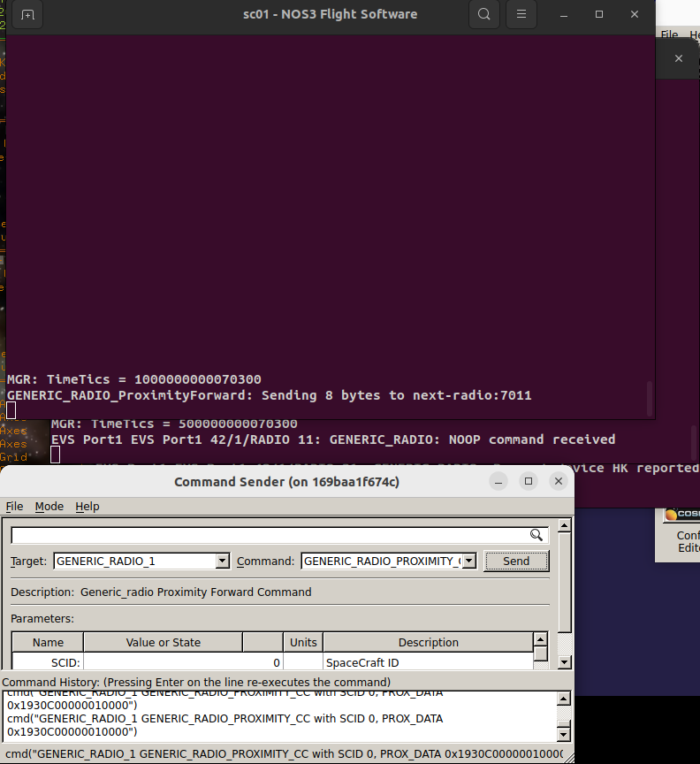Expand the Command GENERIC_RADIO_PROXIMITY dropdown
The width and height of the screenshot is (700, 764).
click(x=469, y=561)
